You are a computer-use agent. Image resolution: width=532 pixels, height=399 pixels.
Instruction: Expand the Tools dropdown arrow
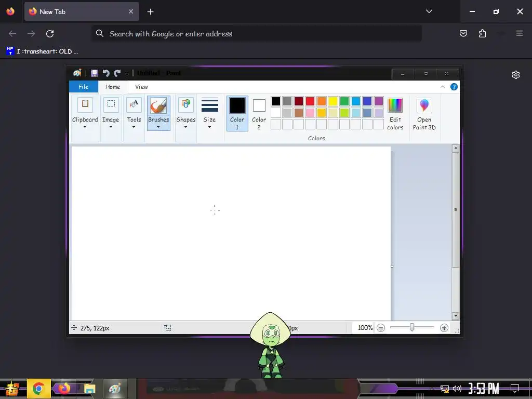click(134, 127)
